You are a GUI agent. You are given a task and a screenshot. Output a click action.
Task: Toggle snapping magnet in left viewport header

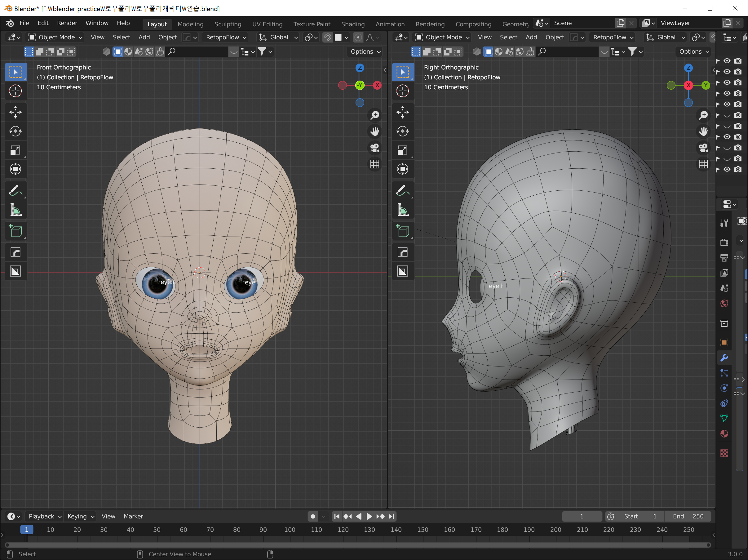point(327,38)
